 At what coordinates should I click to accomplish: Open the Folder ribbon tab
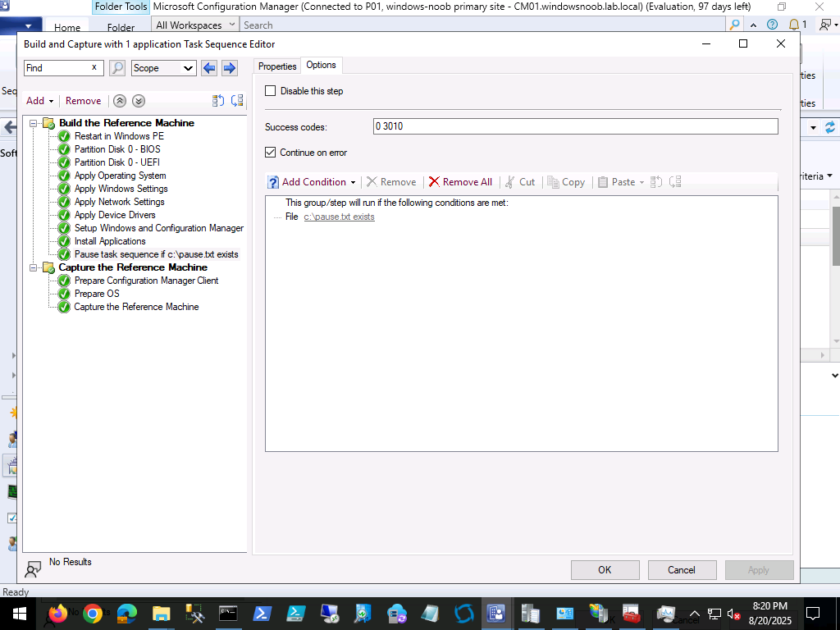tap(121, 27)
